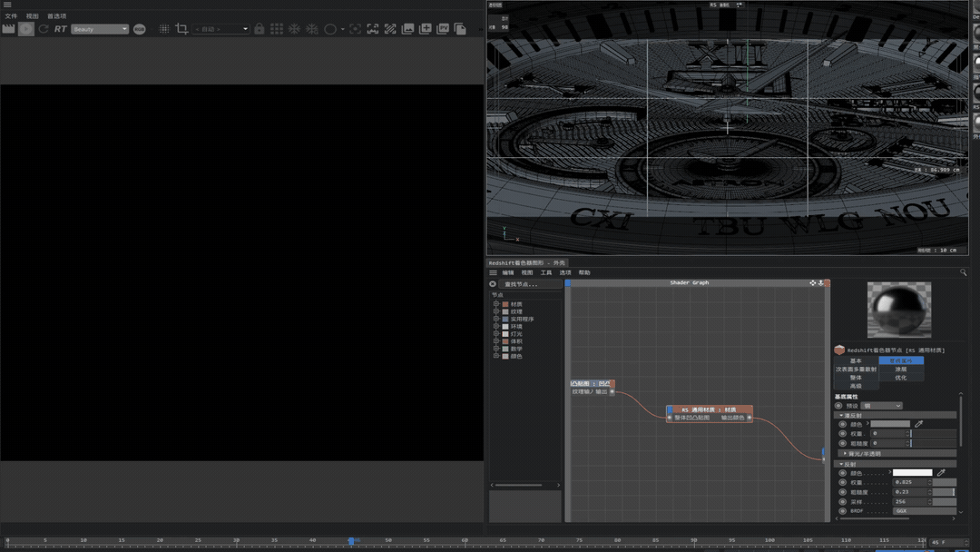Open the 编辑 menu in shader graph
980x552 pixels.
tap(507, 272)
